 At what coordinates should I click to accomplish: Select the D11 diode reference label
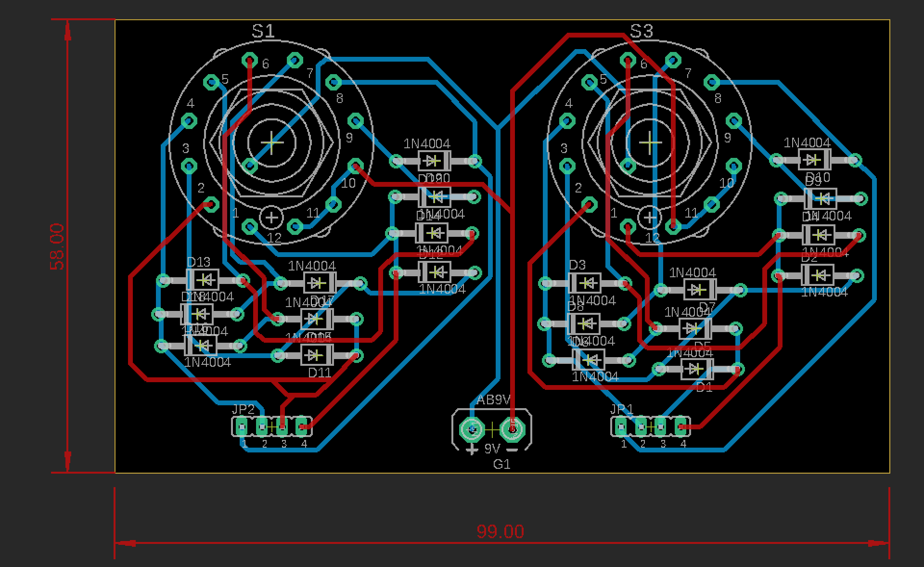point(320,372)
